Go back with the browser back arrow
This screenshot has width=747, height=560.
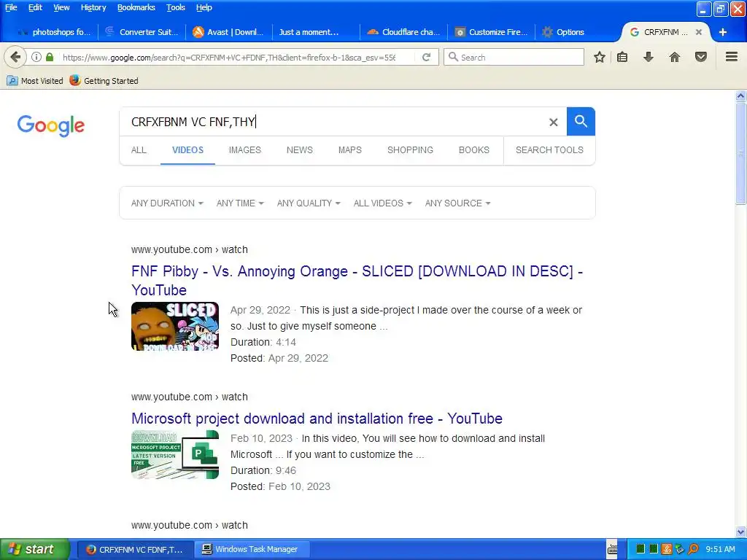tap(15, 57)
